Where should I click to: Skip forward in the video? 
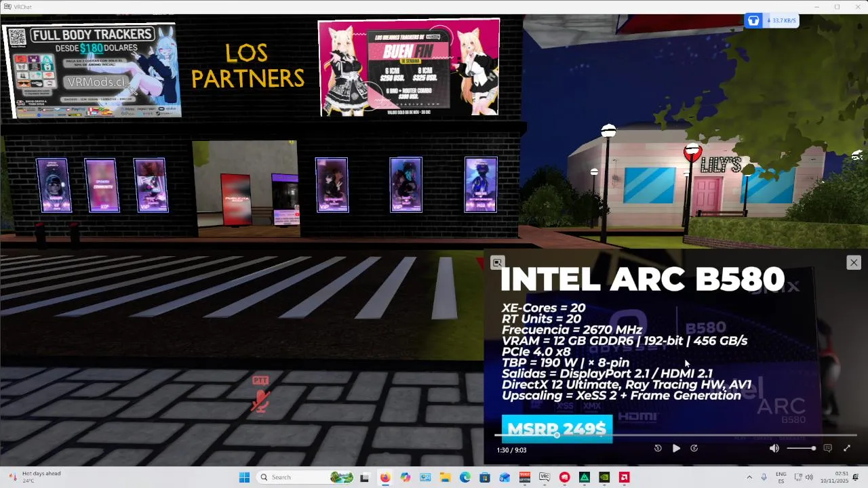point(694,448)
